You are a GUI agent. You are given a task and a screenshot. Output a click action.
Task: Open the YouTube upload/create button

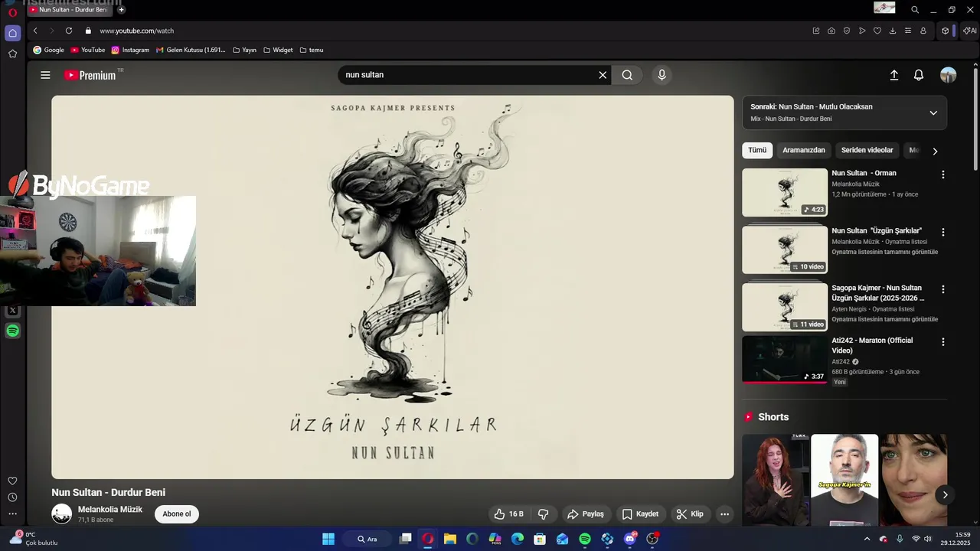[x=893, y=75]
